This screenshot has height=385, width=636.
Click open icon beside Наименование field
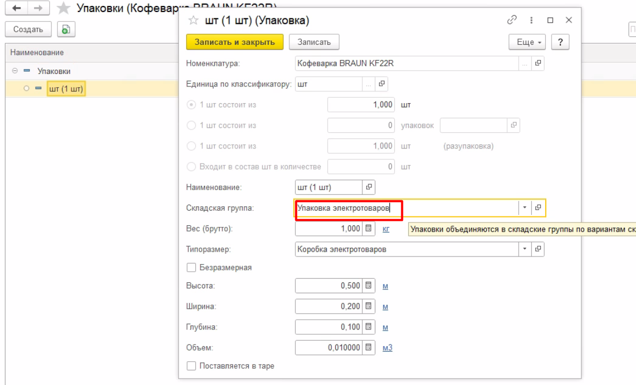click(369, 187)
